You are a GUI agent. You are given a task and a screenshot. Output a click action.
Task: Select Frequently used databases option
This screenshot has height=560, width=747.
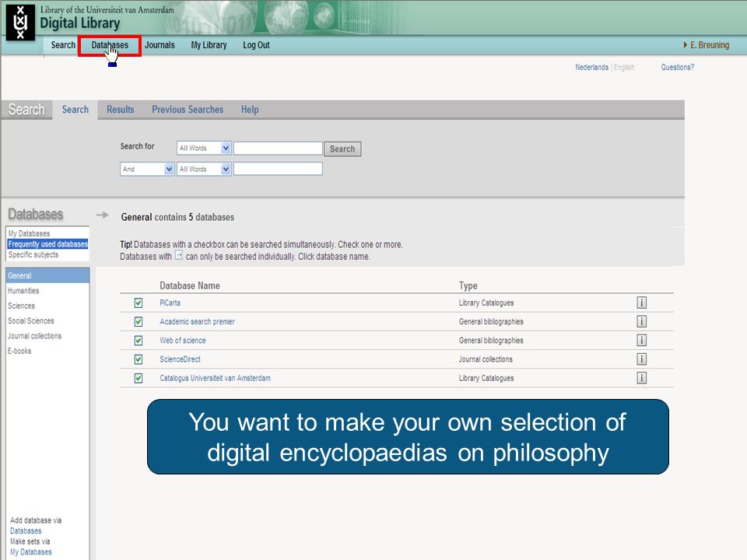click(47, 243)
